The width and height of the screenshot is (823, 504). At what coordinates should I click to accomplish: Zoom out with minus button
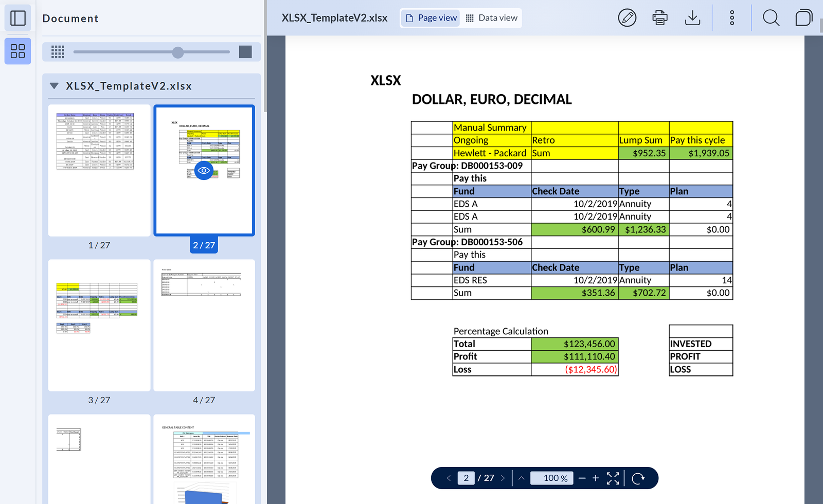[x=582, y=478]
